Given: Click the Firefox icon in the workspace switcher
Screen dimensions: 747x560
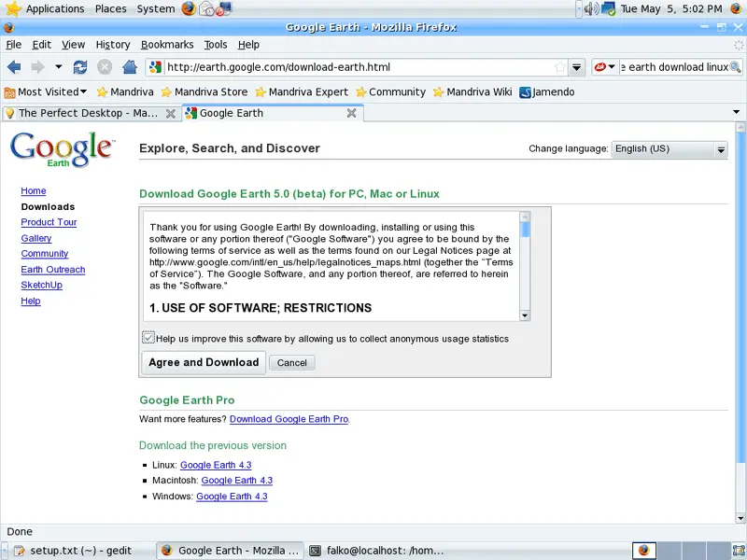Looking at the screenshot, I should click(644, 551).
